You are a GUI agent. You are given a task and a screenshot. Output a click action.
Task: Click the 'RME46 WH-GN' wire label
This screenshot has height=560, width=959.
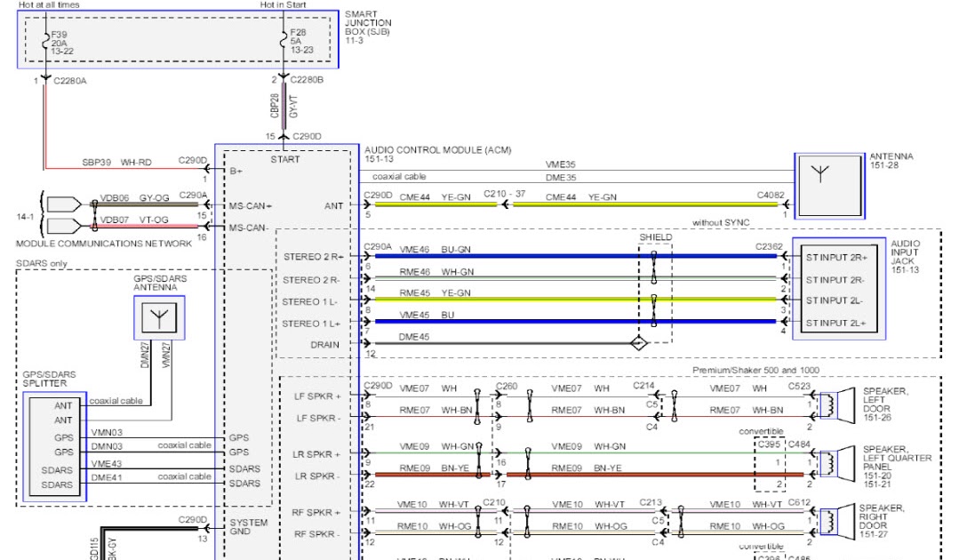tap(436, 271)
